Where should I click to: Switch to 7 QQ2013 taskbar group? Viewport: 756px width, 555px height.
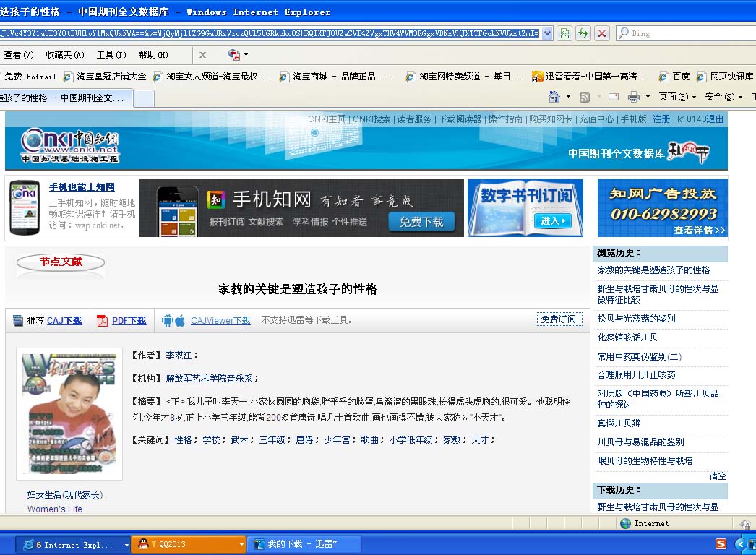(x=189, y=544)
